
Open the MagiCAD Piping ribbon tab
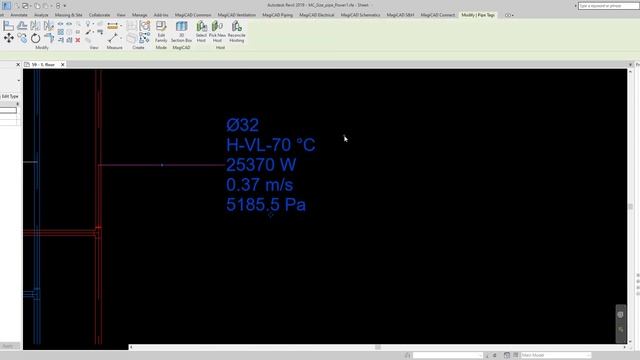click(278, 15)
